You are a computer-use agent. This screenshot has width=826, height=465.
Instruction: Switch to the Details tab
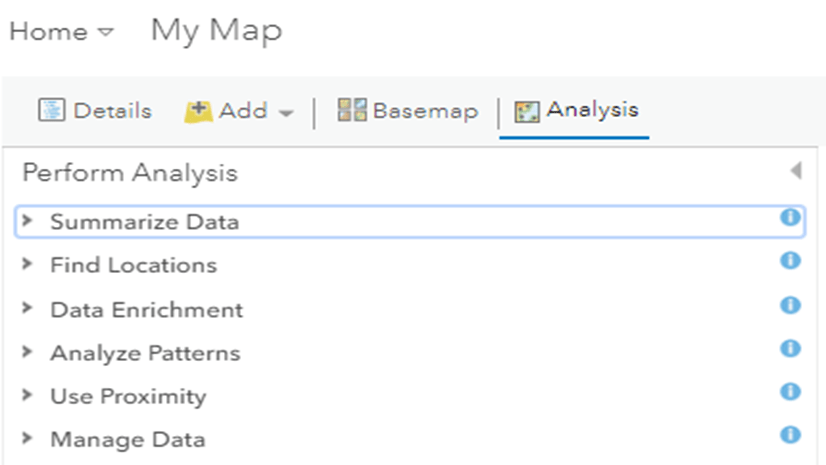(x=96, y=111)
